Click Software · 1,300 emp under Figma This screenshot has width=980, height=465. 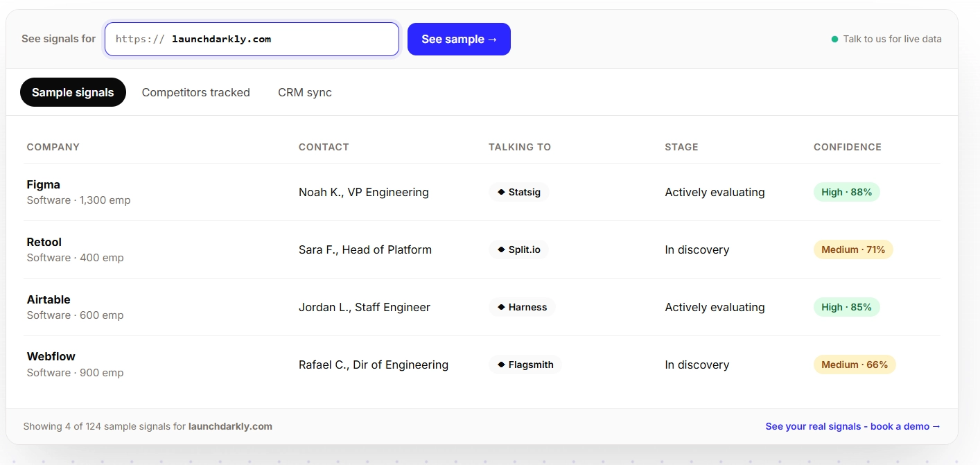click(x=78, y=200)
